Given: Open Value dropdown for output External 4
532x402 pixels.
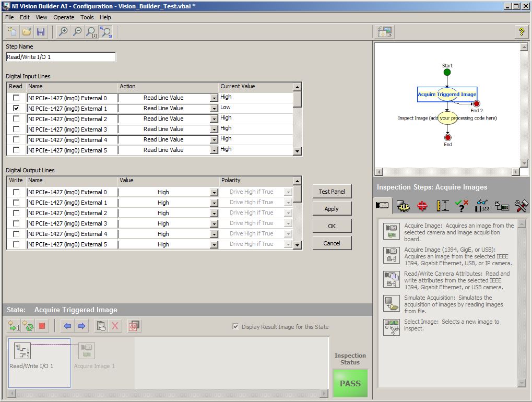Looking at the screenshot, I should (x=214, y=234).
